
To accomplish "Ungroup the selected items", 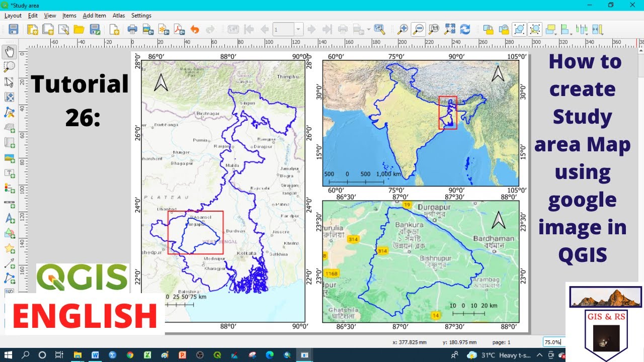I will (535, 29).
